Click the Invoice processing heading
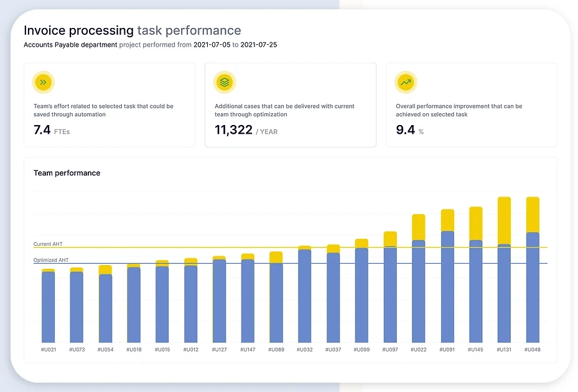 [x=78, y=30]
